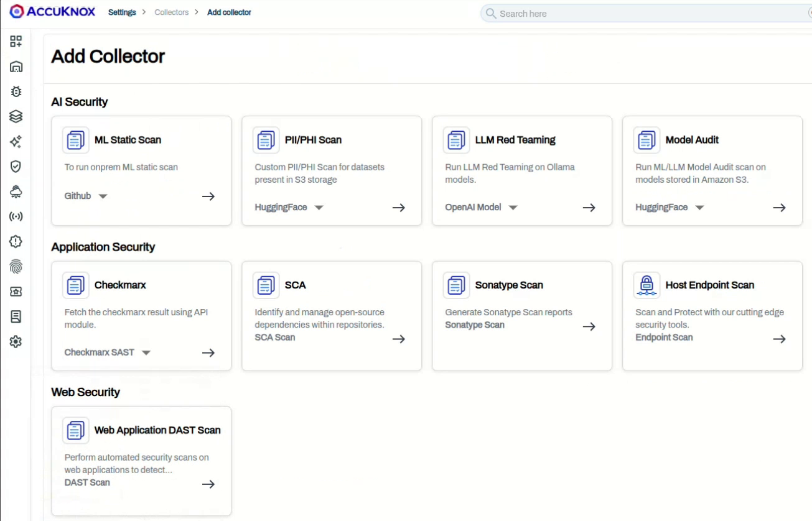Click the AccuKnox logo

click(x=52, y=11)
